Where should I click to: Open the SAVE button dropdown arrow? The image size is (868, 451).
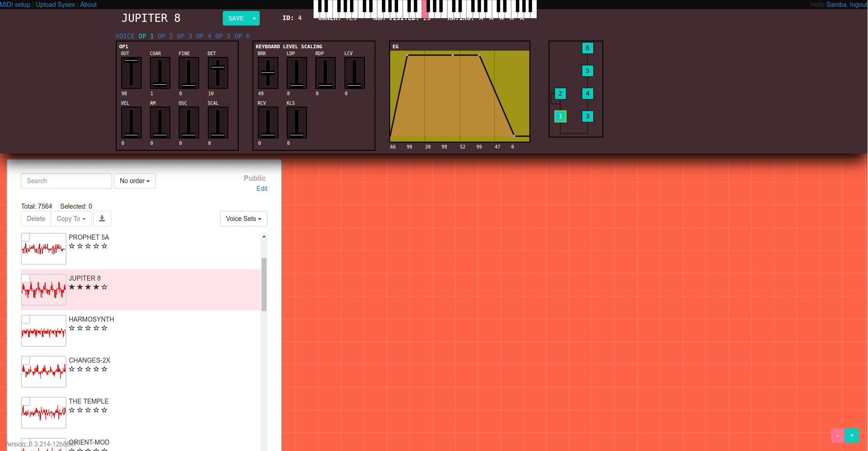(254, 18)
